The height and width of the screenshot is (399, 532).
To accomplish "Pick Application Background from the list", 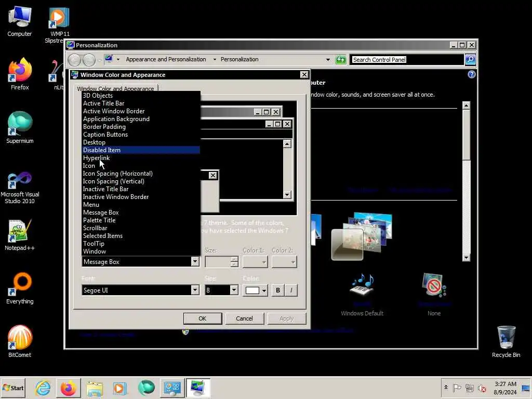I will coord(141,119).
